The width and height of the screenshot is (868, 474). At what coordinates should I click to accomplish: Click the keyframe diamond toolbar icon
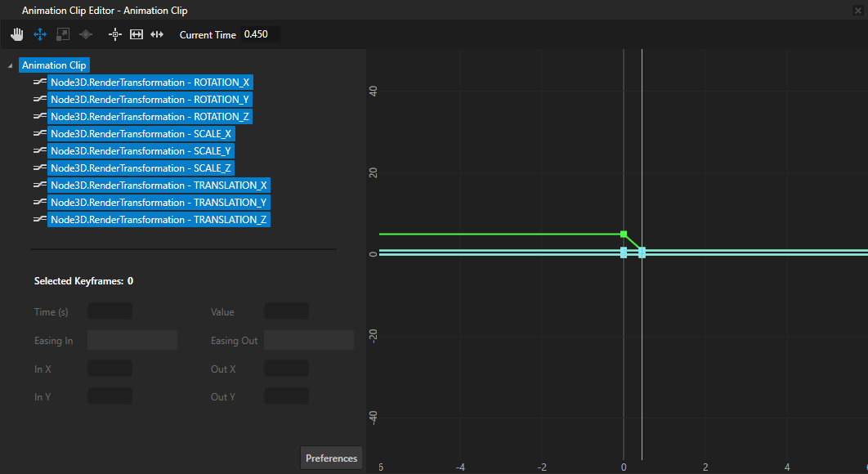pos(85,34)
